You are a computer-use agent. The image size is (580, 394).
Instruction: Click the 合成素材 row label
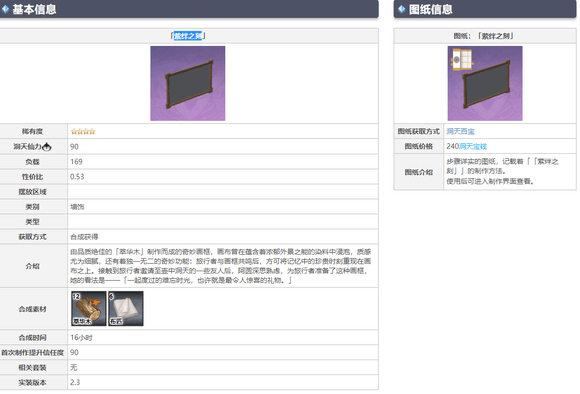[x=33, y=309]
